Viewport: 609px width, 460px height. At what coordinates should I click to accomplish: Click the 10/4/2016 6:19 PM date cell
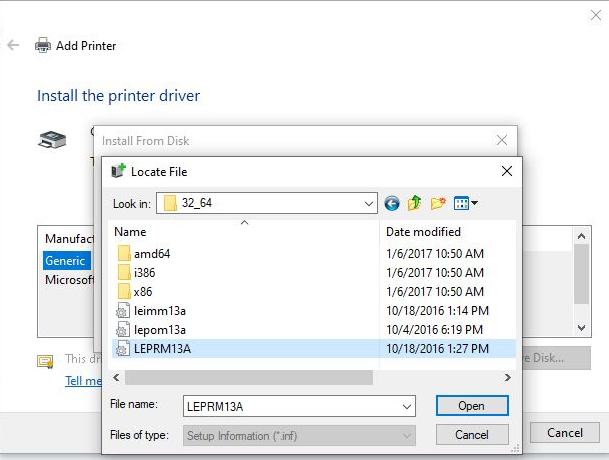(x=434, y=330)
